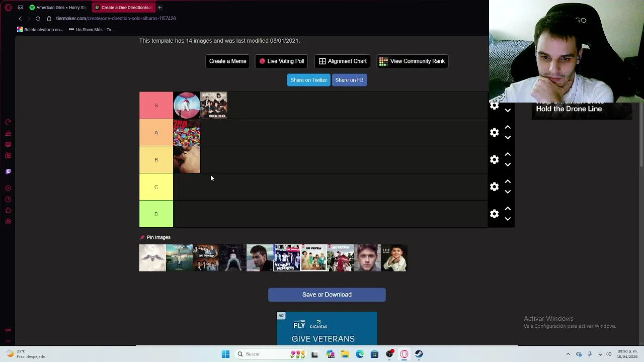644x362 pixels.
Task: Select the dark red album in B tier
Action: pos(187,159)
